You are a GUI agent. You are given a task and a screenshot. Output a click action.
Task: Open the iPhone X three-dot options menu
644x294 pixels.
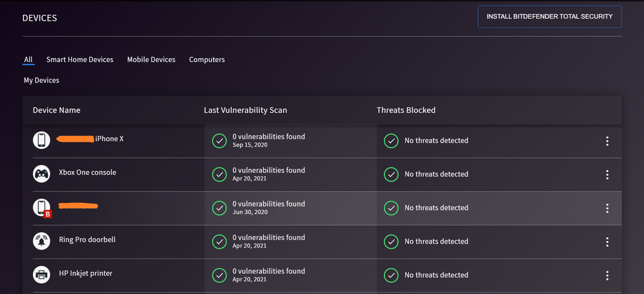click(x=607, y=141)
